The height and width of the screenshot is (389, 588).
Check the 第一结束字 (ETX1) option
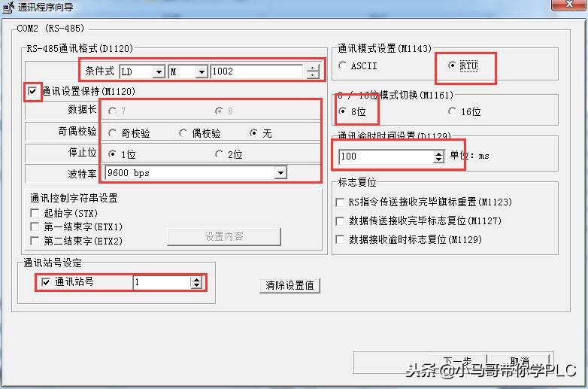click(35, 226)
